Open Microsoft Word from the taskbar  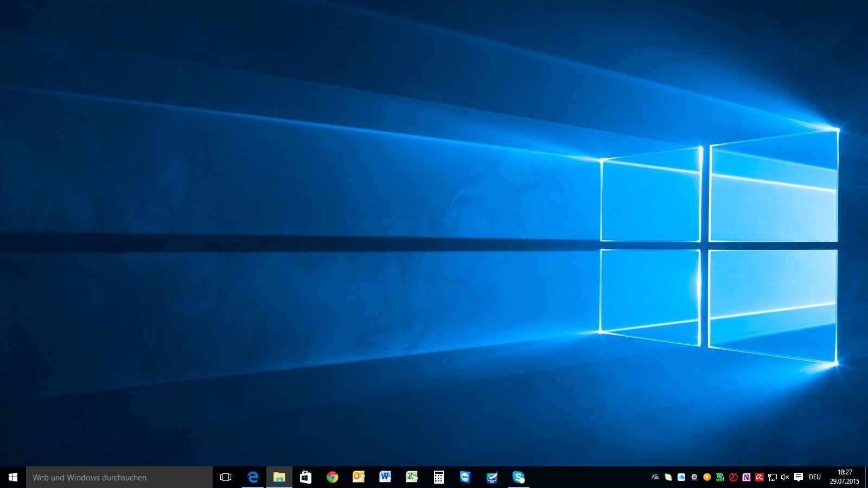385,477
